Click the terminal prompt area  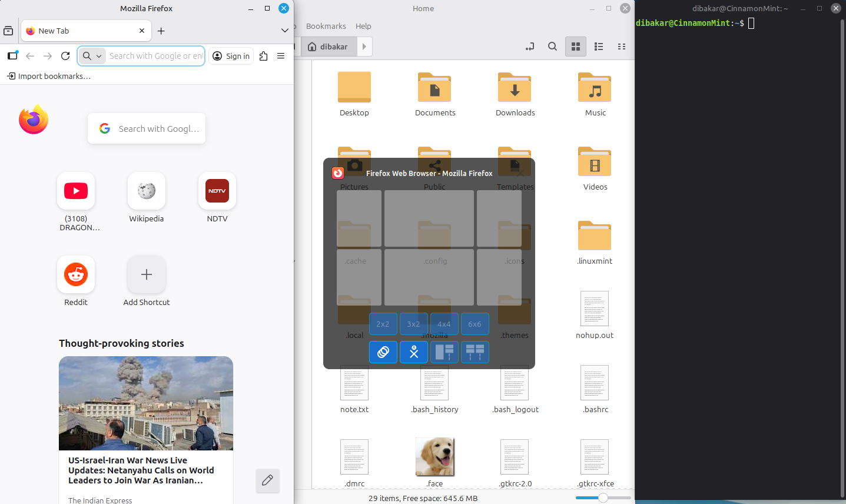[695, 23]
